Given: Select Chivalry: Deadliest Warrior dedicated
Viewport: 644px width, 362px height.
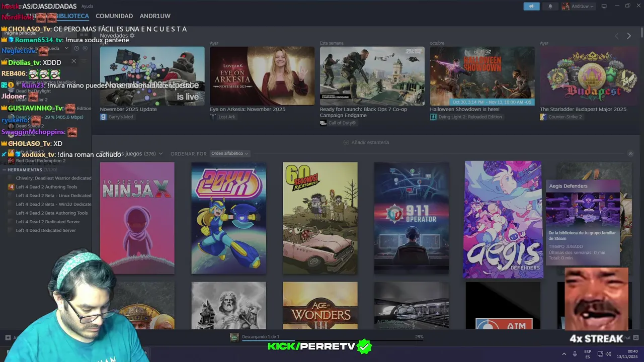Looking at the screenshot, I should click(53, 178).
